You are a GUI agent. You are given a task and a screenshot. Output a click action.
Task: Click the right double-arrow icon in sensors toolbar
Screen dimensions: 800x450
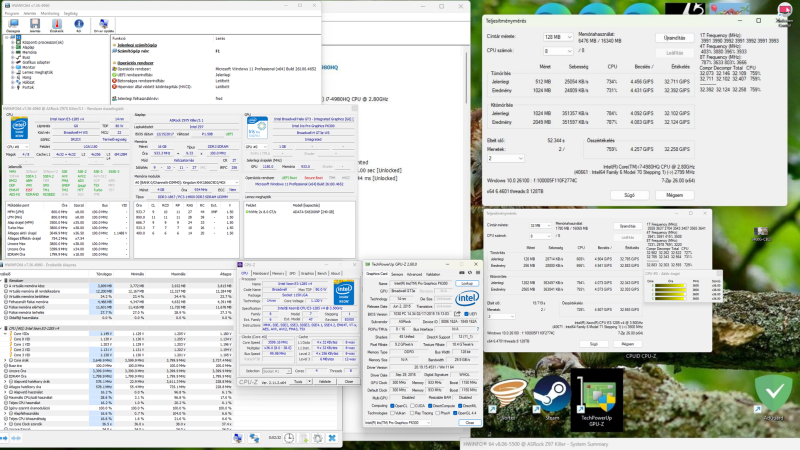pyautogui.click(x=16, y=438)
